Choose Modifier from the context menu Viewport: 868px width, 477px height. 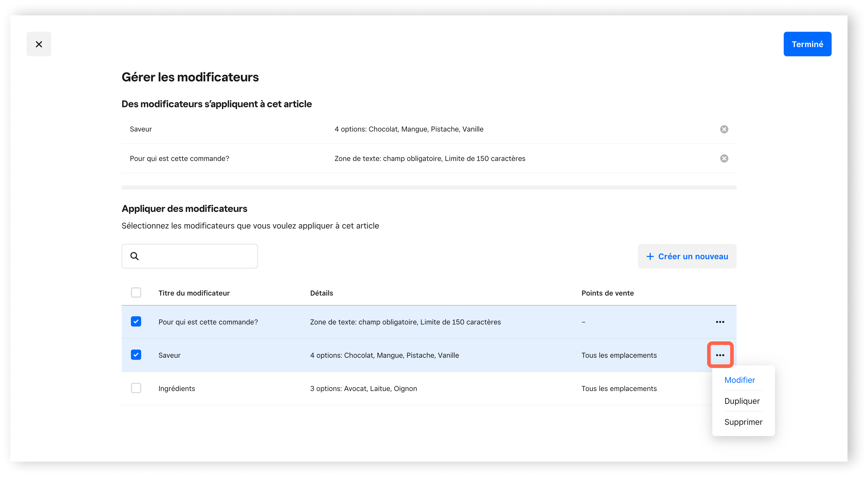click(739, 380)
